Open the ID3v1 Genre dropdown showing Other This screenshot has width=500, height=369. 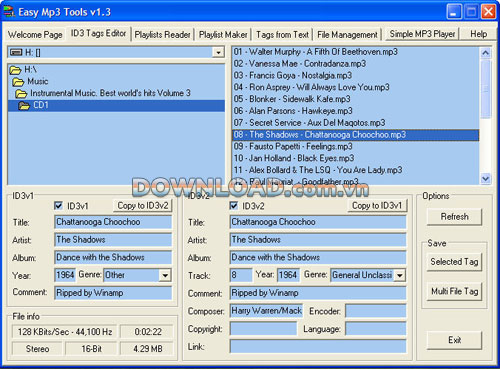tap(165, 275)
